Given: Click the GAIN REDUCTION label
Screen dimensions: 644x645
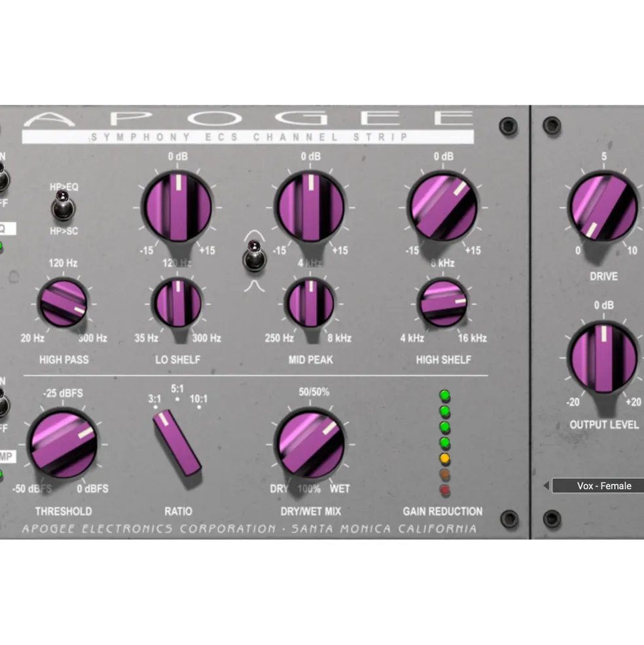Looking at the screenshot, I should 442,511.
